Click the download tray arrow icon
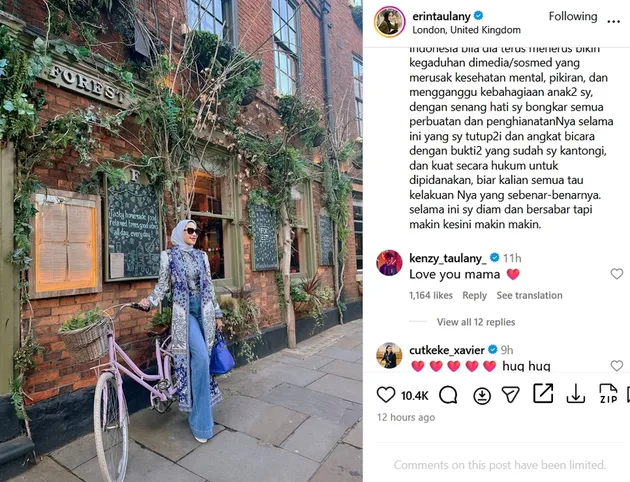This screenshot has width=630, height=482. 575,394
